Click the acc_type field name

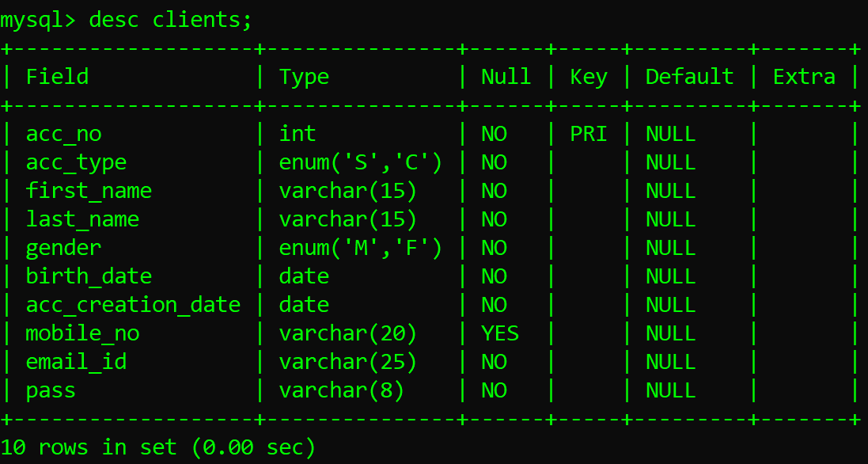[76, 162]
